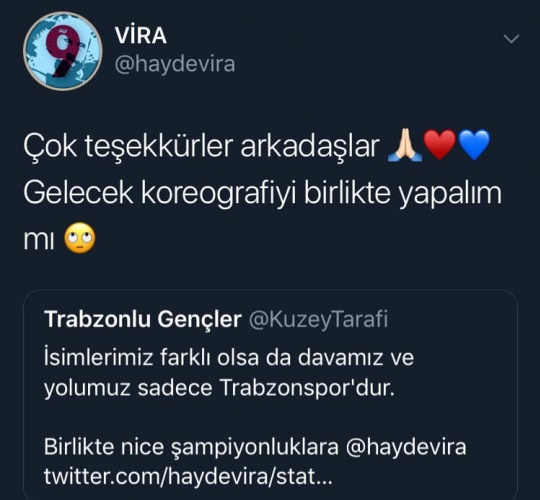This screenshot has height=500, width=540.
Task: Tap the eye-rolling face emoji
Action: point(80,238)
